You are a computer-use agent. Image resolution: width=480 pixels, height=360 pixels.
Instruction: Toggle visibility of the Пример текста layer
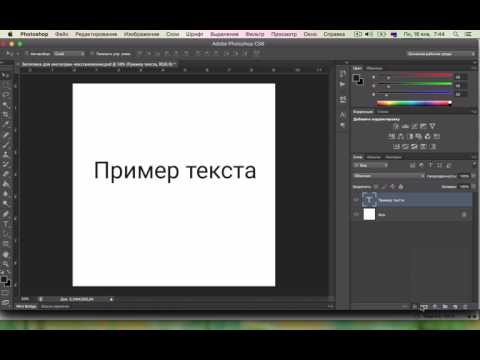(x=356, y=200)
